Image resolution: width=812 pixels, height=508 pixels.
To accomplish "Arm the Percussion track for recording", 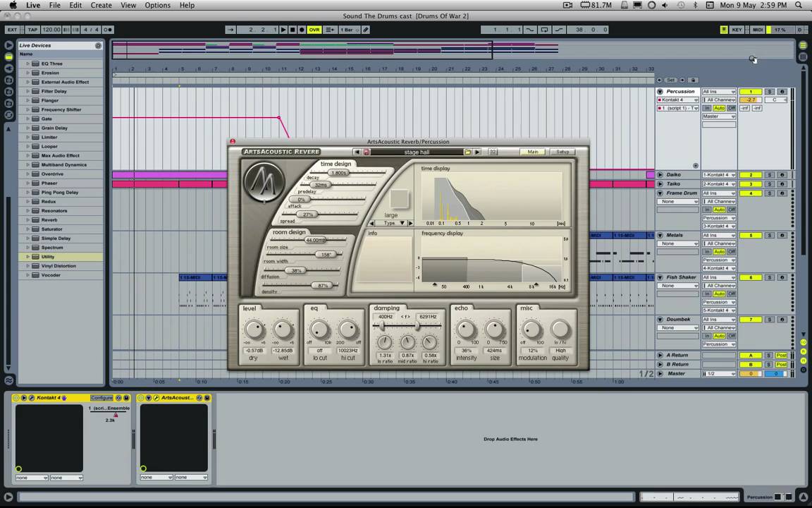I will [x=782, y=91].
